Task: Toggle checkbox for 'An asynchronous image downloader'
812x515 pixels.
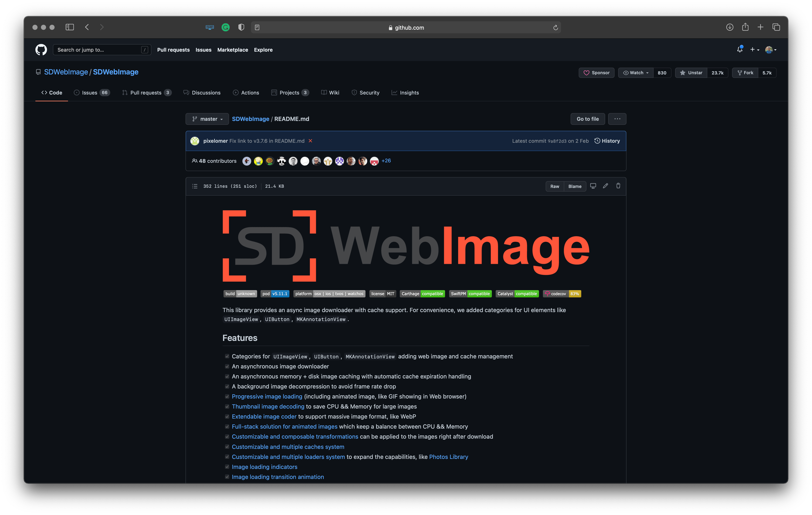Action: pos(227,366)
